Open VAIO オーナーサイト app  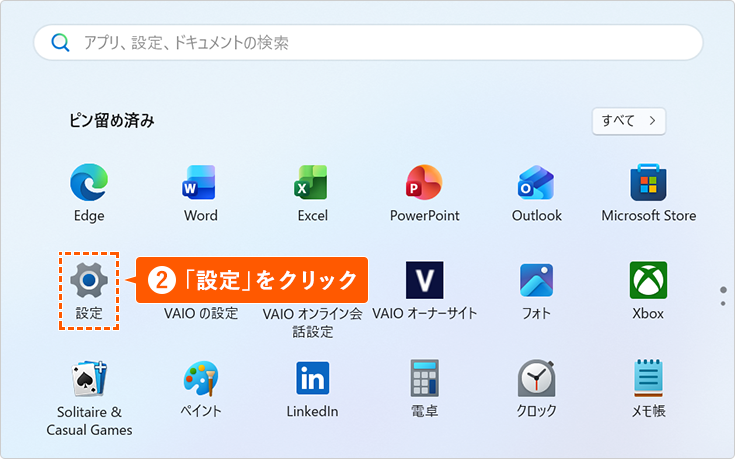[x=424, y=282]
